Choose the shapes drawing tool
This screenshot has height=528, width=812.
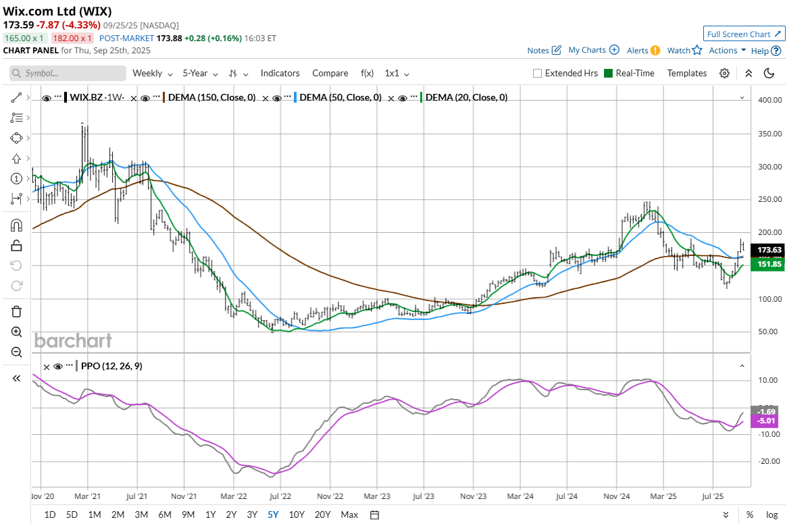coord(16,138)
